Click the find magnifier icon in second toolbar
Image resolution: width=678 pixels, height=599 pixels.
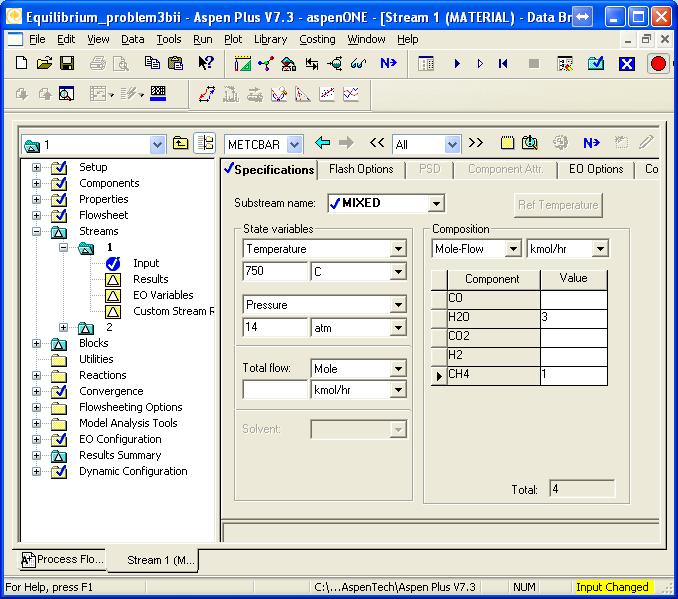click(66, 93)
